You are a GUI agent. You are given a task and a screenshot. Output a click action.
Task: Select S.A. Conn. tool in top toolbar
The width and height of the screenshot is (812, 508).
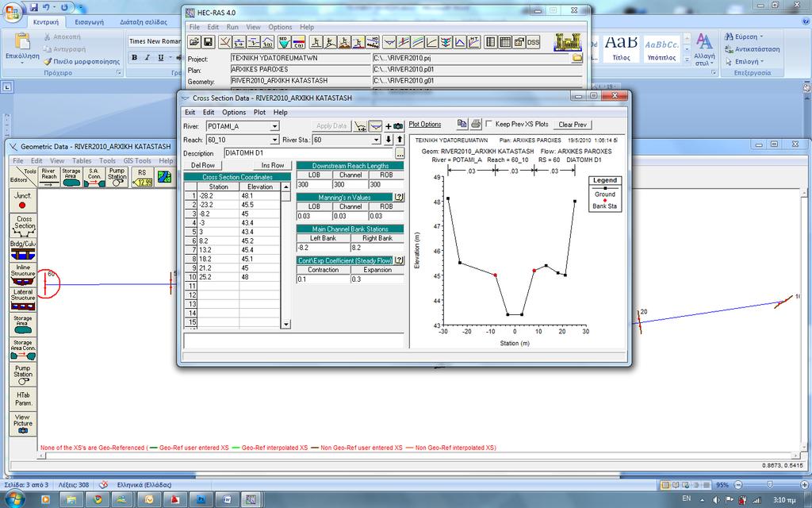click(x=94, y=177)
